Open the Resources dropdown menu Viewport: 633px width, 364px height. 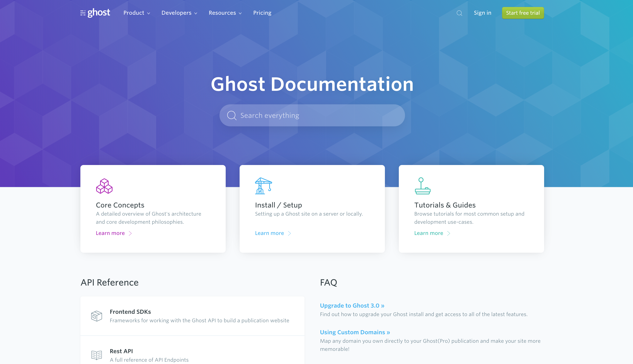225,13
